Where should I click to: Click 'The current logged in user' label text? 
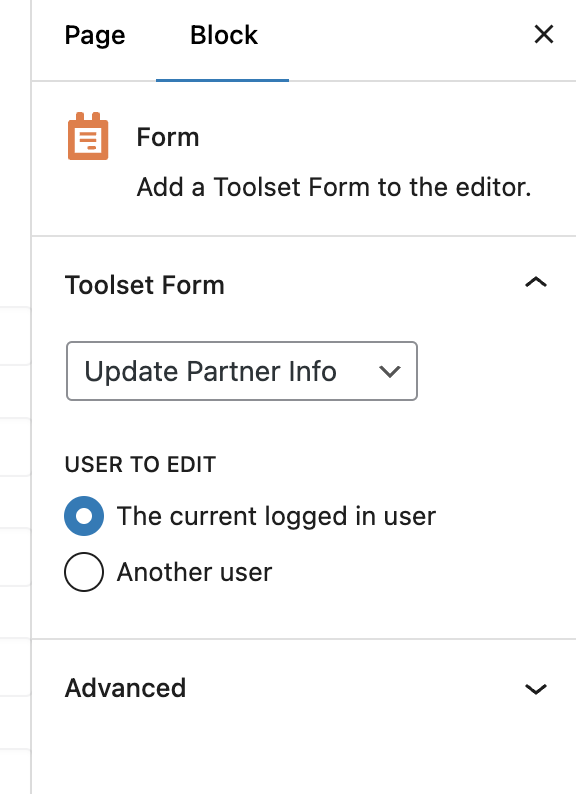coord(276,517)
